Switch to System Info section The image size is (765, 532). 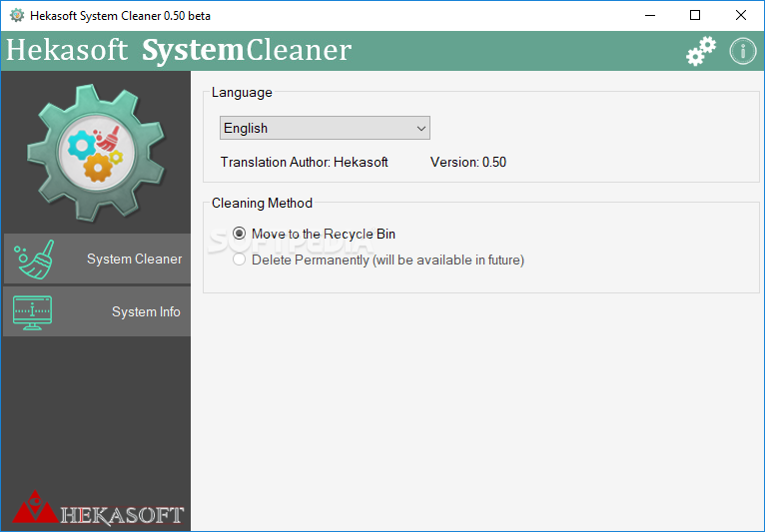97,311
